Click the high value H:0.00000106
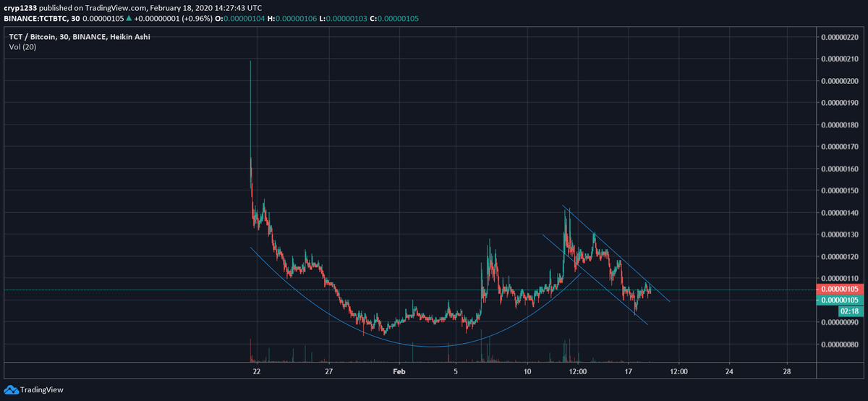The width and height of the screenshot is (868, 401). point(292,18)
